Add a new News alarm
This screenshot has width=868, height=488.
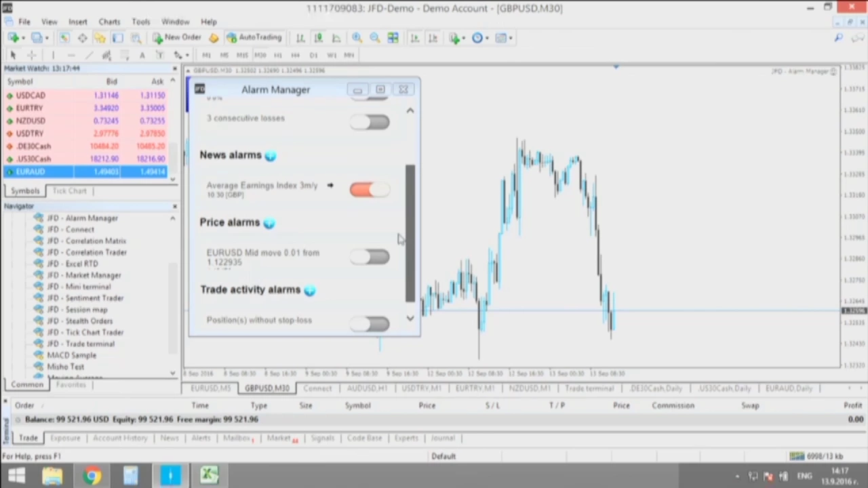tap(271, 155)
